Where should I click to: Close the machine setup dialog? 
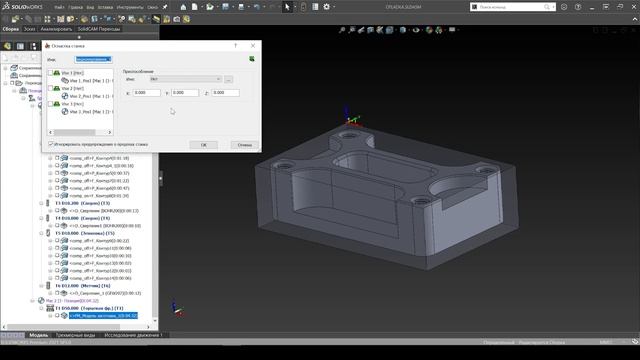click(x=253, y=46)
